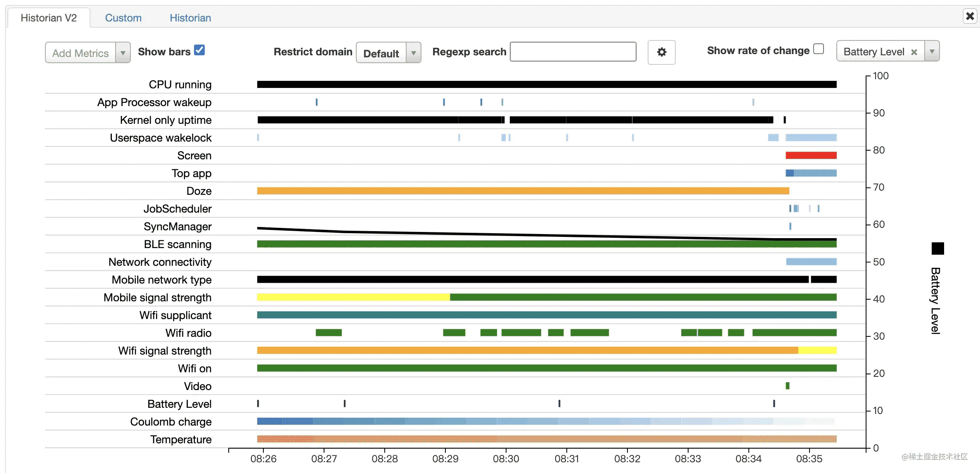980x473 pixels.
Task: Expand the Add Metrics dropdown arrow
Action: click(x=123, y=53)
